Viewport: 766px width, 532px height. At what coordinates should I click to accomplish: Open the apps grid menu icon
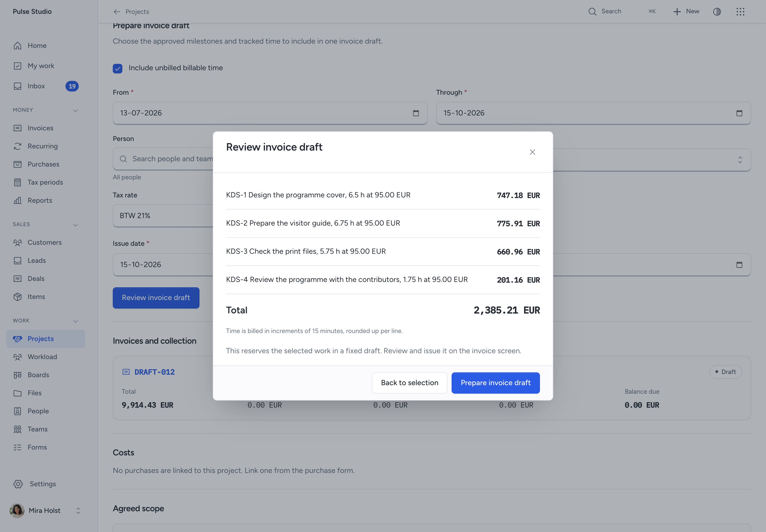(740, 12)
